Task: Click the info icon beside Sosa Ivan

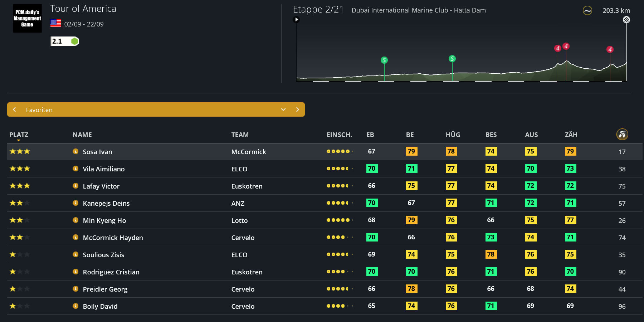Action: [75, 151]
